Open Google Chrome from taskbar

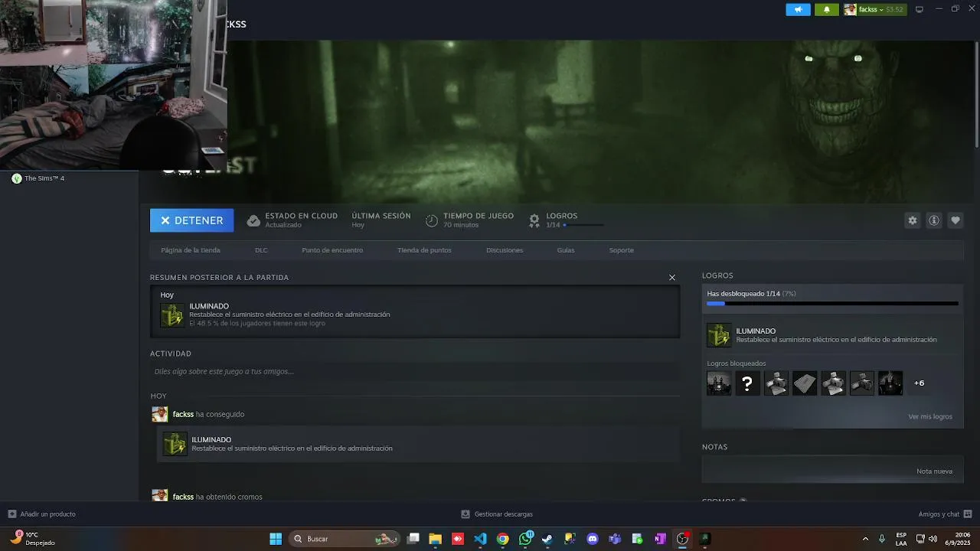click(x=502, y=539)
